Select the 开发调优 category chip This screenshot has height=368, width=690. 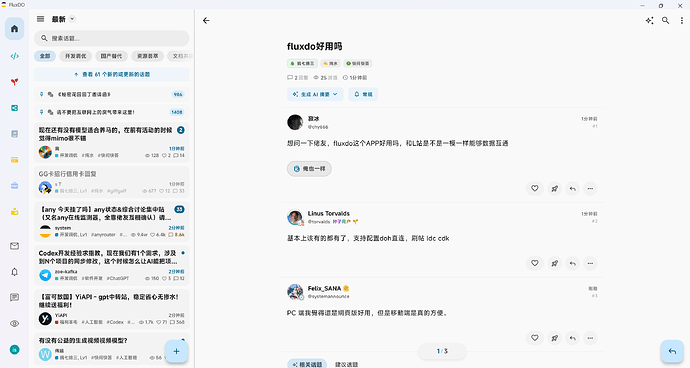click(x=76, y=56)
